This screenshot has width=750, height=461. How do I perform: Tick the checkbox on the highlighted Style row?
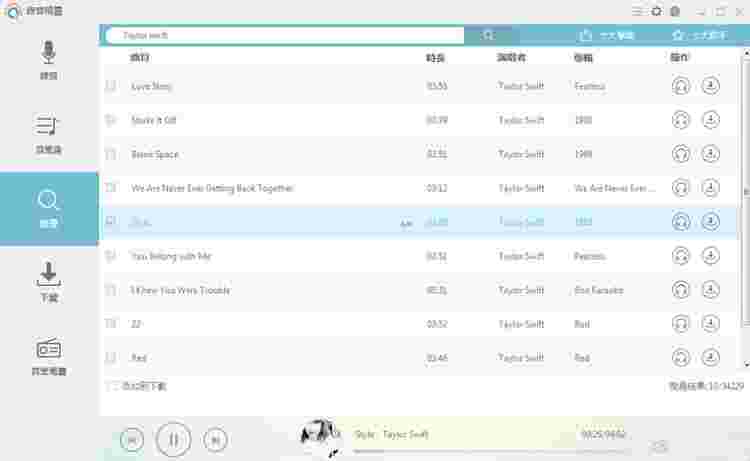tap(110, 221)
